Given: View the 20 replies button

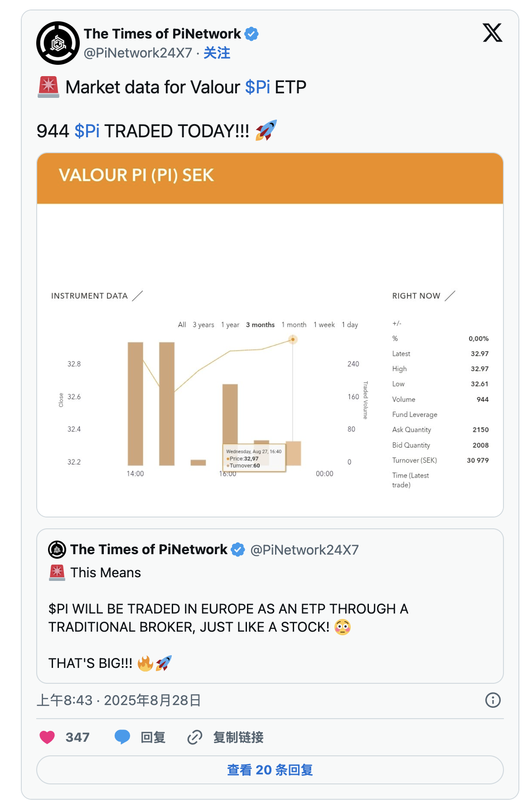Looking at the screenshot, I should [x=270, y=770].
